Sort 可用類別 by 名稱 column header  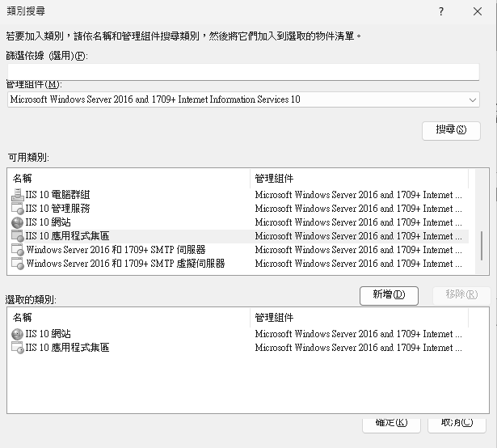pyautogui.click(x=129, y=179)
